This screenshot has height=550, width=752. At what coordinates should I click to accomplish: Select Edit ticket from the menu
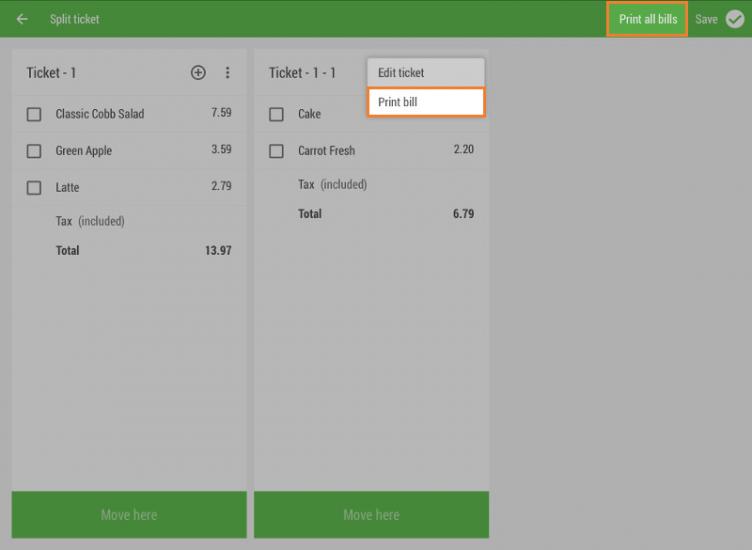point(426,73)
